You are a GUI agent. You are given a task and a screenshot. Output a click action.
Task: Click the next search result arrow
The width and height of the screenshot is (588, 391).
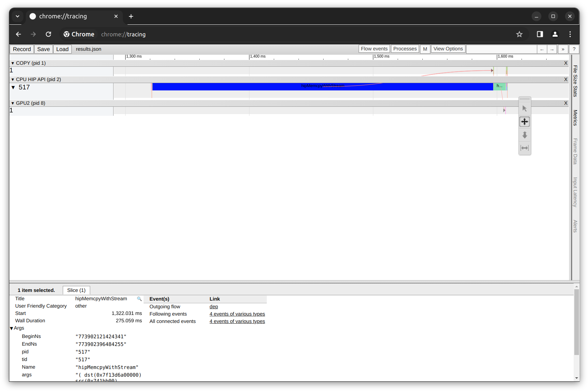(552, 49)
